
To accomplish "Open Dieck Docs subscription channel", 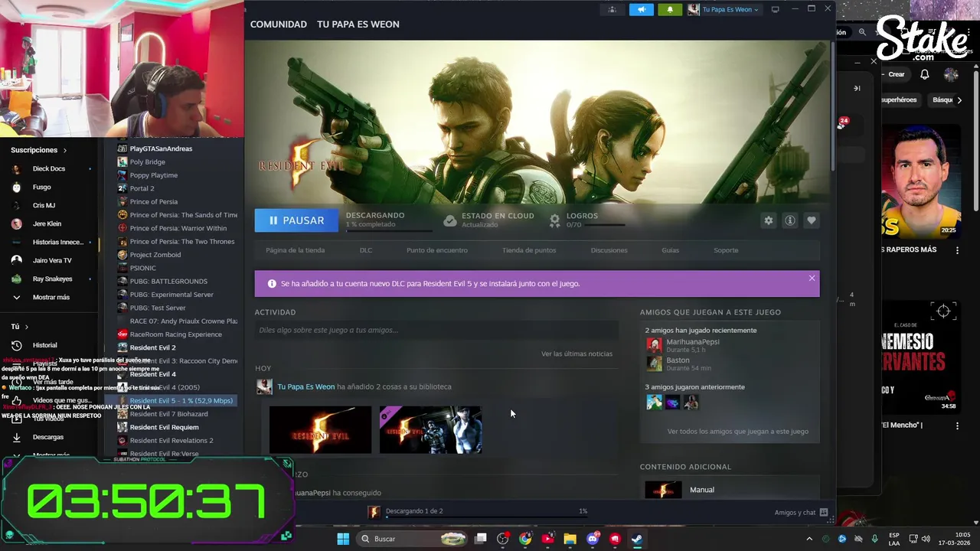I will [x=49, y=168].
